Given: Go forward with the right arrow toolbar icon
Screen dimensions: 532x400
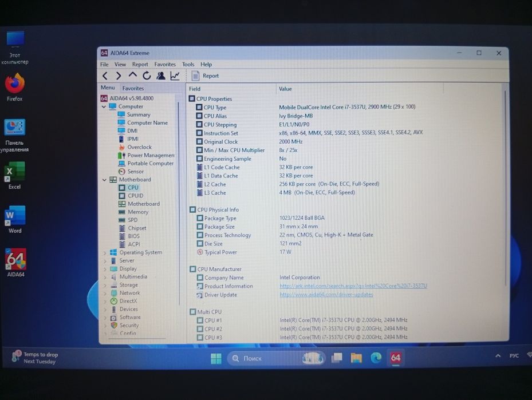Looking at the screenshot, I should (119, 76).
